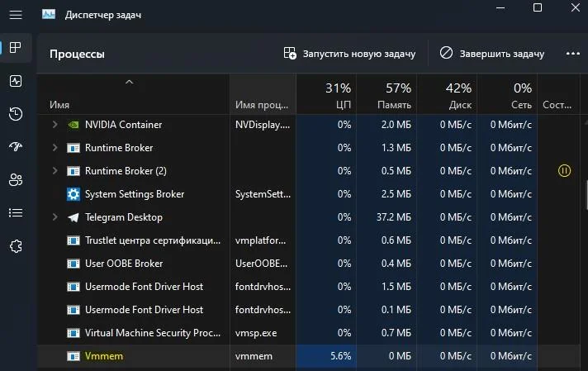
Task: Close the Task Manager window
Action: pos(576,8)
